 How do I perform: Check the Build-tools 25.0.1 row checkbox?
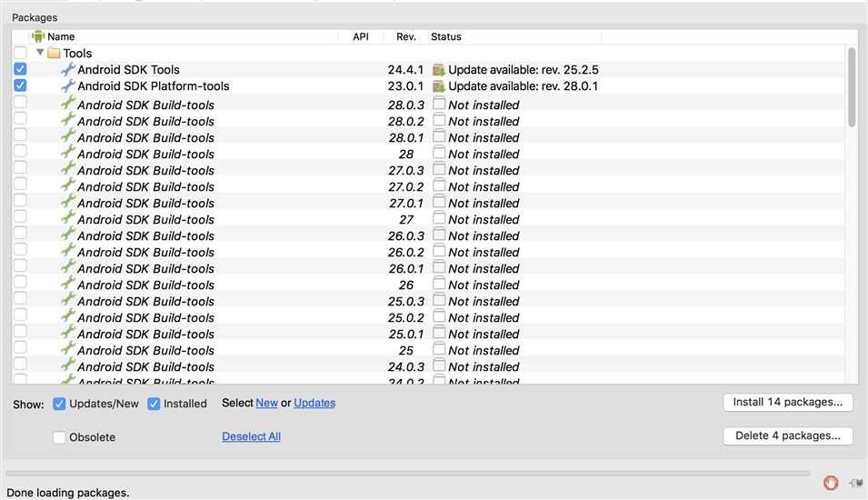21,331
